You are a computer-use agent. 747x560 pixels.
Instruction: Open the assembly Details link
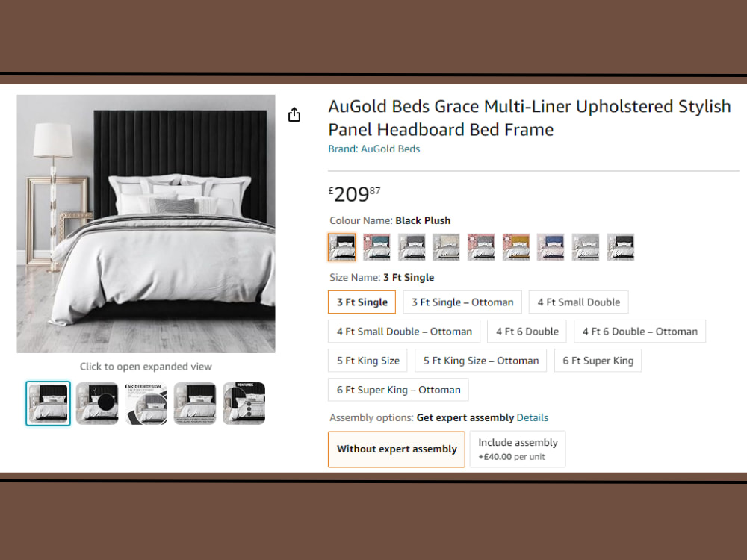click(533, 417)
